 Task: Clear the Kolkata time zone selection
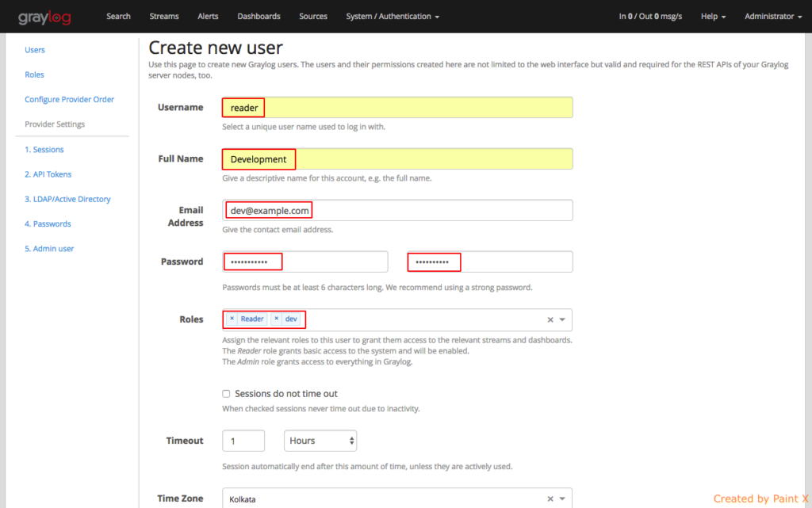click(x=550, y=498)
